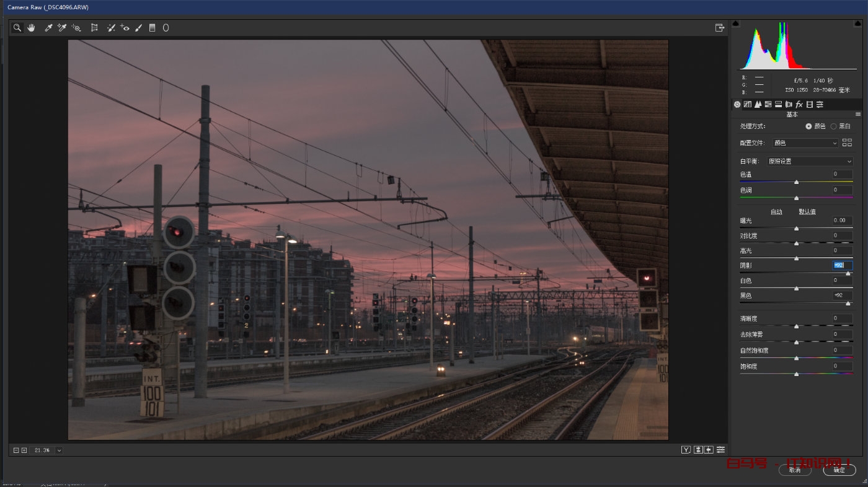Viewport: 868px width, 487px height.
Task: Open the 配置文件 profile dropdown
Action: coord(805,143)
